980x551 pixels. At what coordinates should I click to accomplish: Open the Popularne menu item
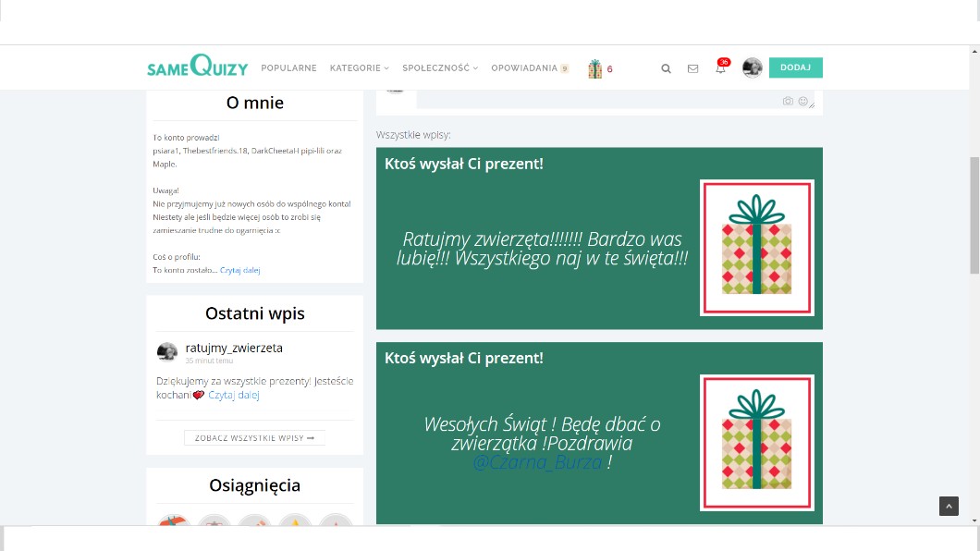288,68
